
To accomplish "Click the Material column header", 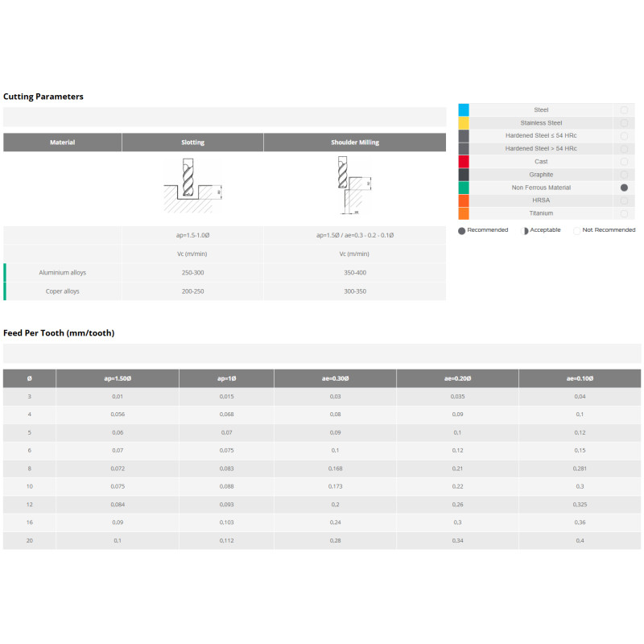I will coord(63,142).
